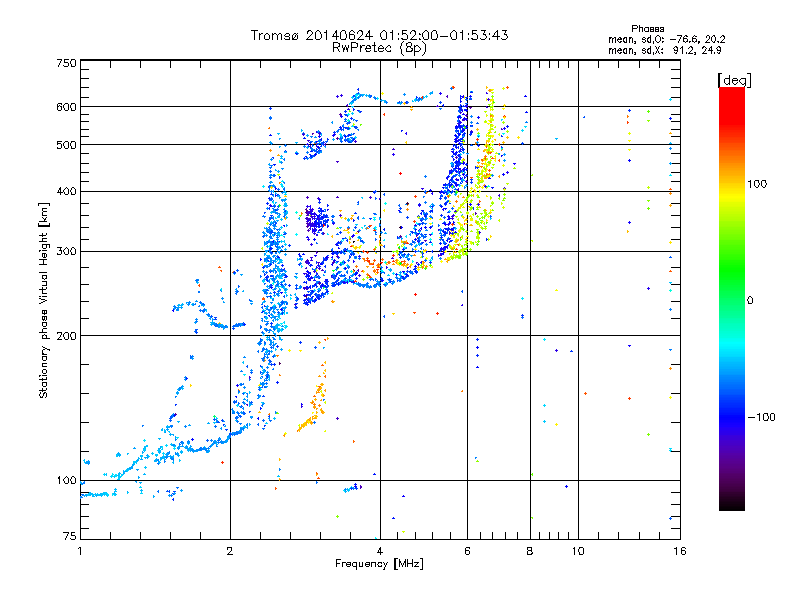Click the y-axis tick label "300"
The width and height of the screenshot is (800, 600).
point(66,252)
